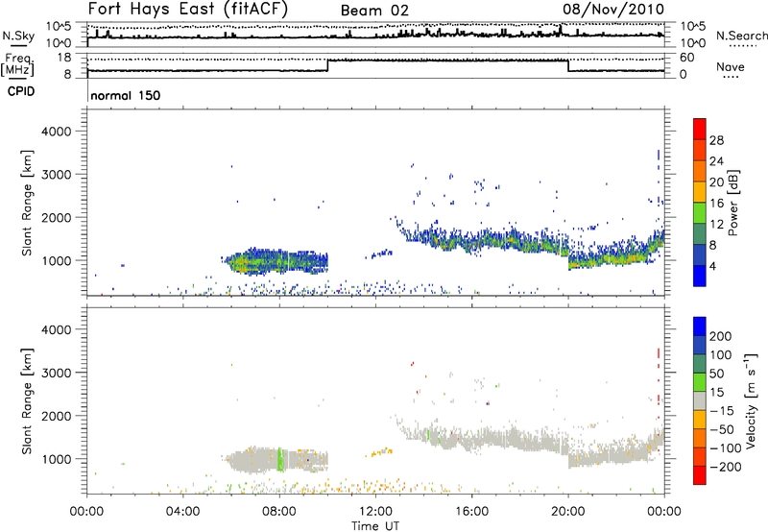The image size is (768, 532).
Task: Click the green velocity stripe near 08:00 UT
Action: click(x=280, y=460)
